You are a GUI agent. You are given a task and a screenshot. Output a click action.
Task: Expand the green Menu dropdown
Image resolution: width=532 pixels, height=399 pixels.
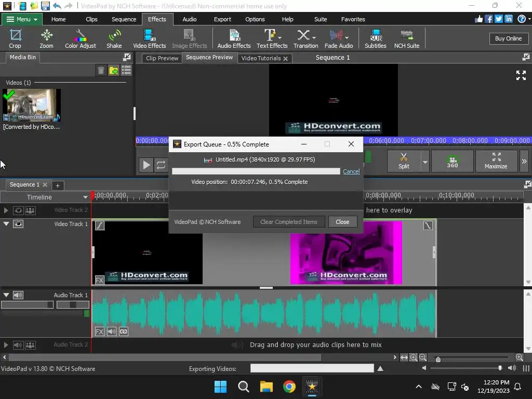click(x=22, y=19)
